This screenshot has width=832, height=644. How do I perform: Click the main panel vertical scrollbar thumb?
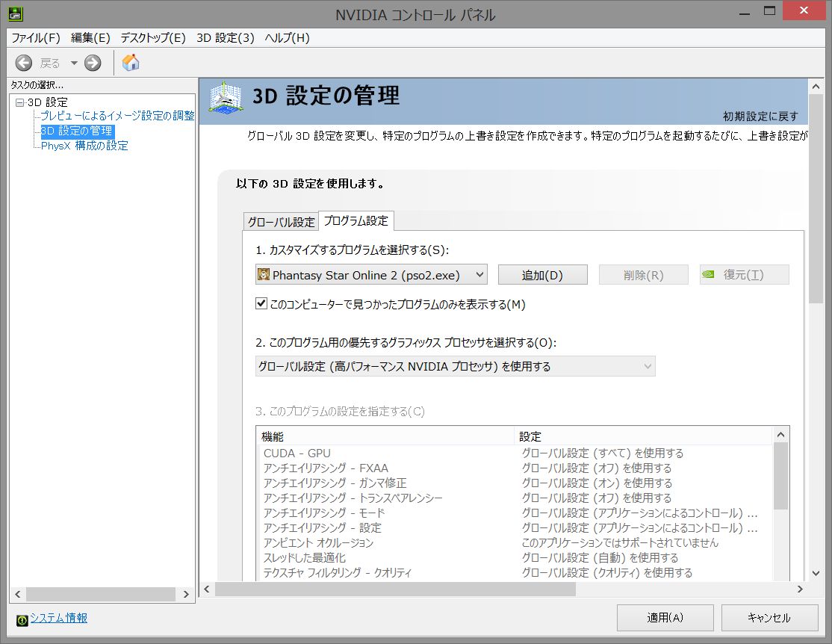pyautogui.click(x=816, y=199)
